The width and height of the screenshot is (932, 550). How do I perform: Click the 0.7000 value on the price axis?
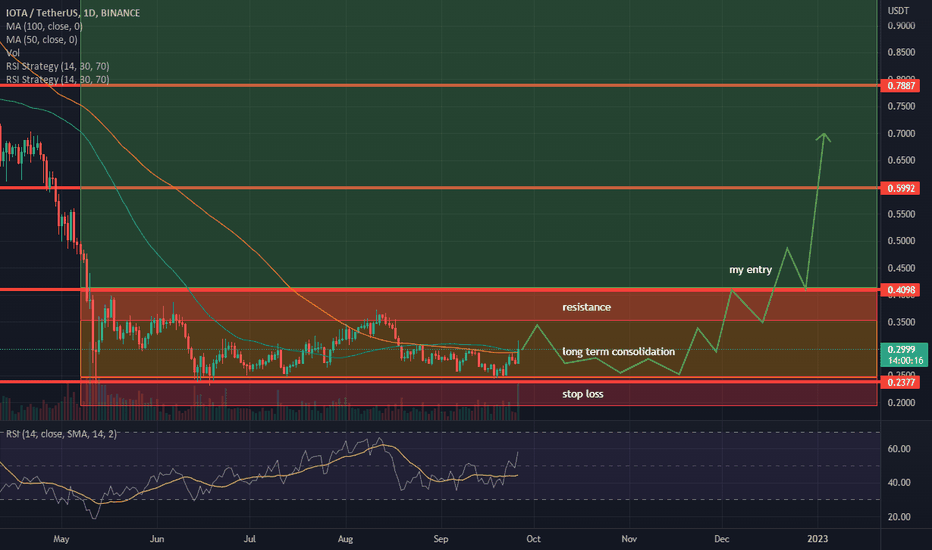tap(901, 133)
